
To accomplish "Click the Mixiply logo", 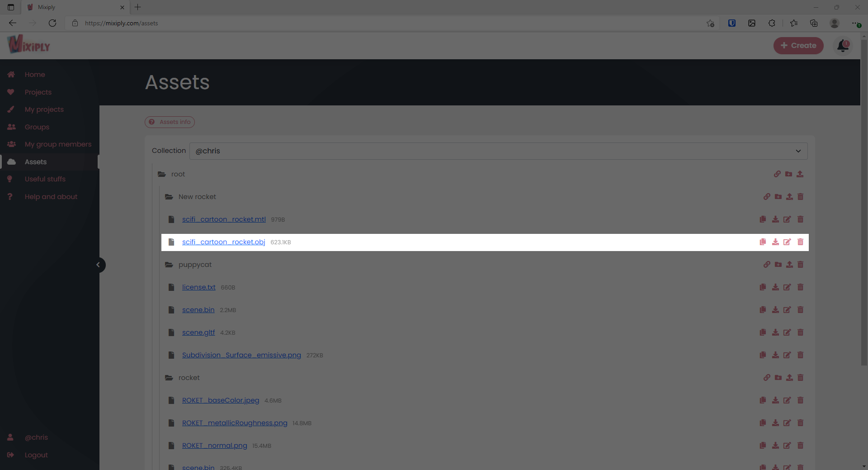I will click(28, 45).
